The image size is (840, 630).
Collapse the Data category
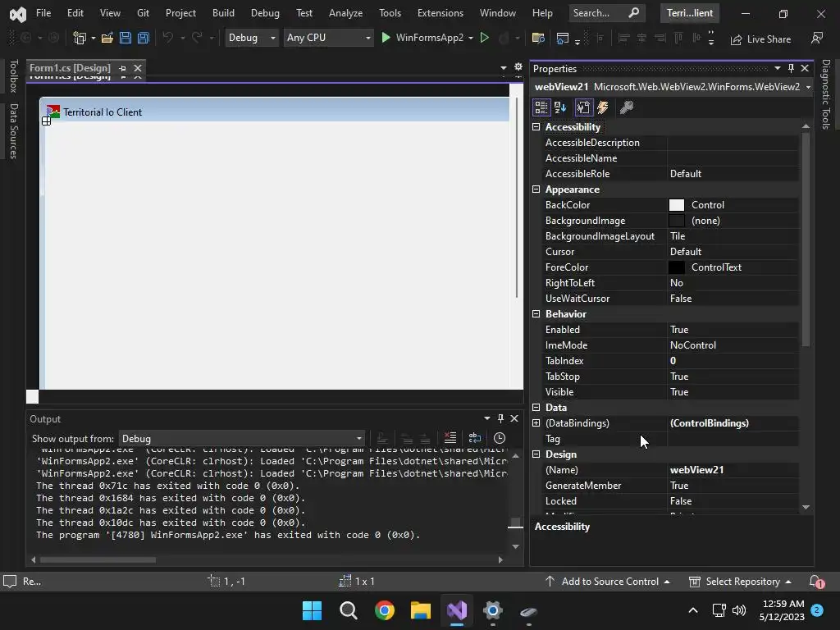(x=536, y=407)
